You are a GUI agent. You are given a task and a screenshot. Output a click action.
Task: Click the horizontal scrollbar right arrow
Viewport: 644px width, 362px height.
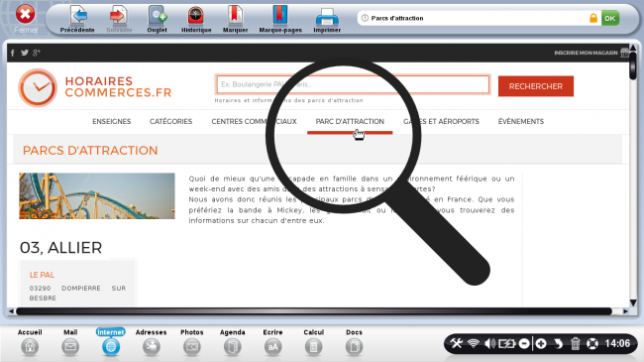pyautogui.click(x=625, y=311)
